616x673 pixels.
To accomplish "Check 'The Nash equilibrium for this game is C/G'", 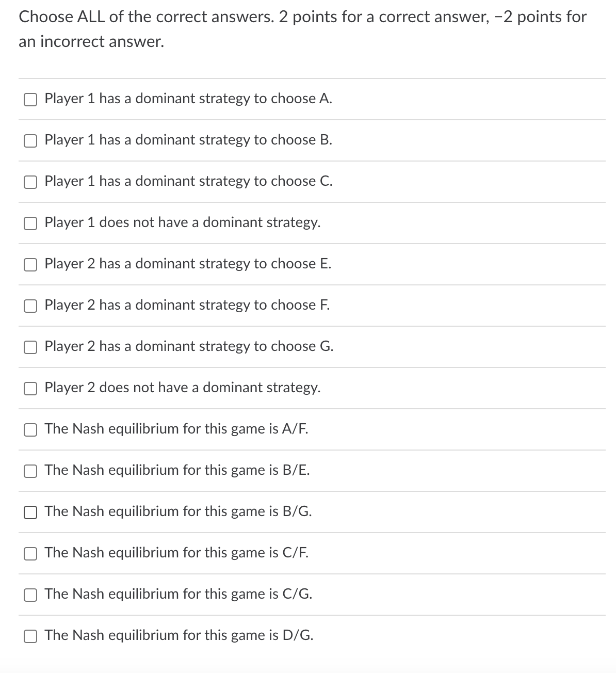I will coord(30,595).
